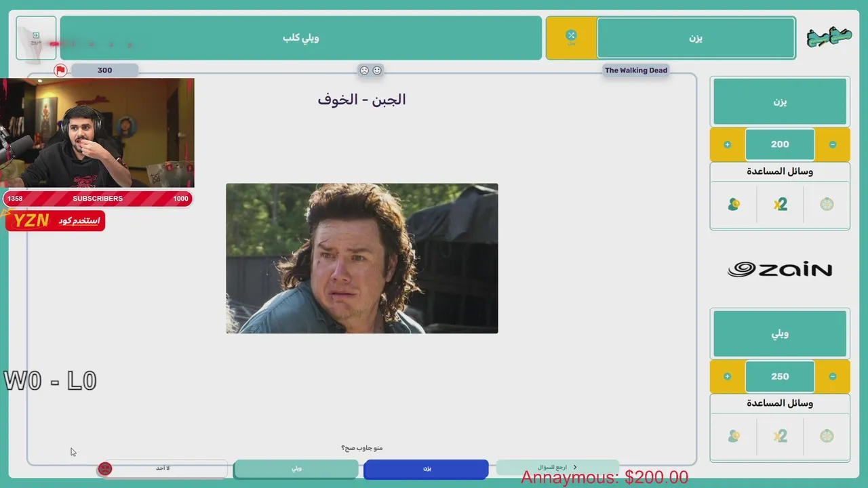Go back to question via ارجع للسؤال
The image size is (868, 488).
(557, 468)
